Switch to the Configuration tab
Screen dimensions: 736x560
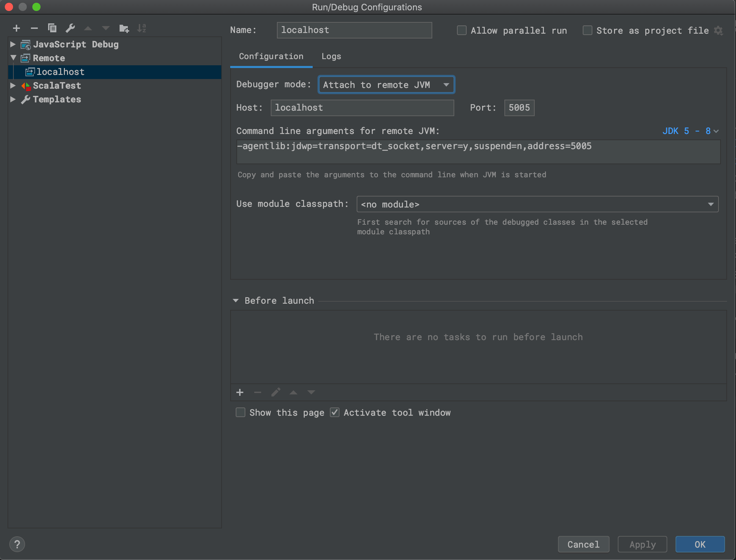[x=271, y=56]
